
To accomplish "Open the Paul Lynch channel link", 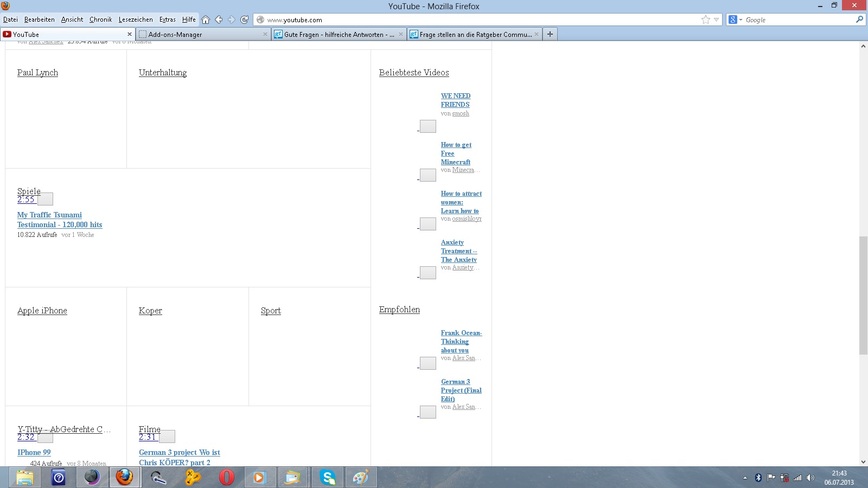I will (x=37, y=73).
